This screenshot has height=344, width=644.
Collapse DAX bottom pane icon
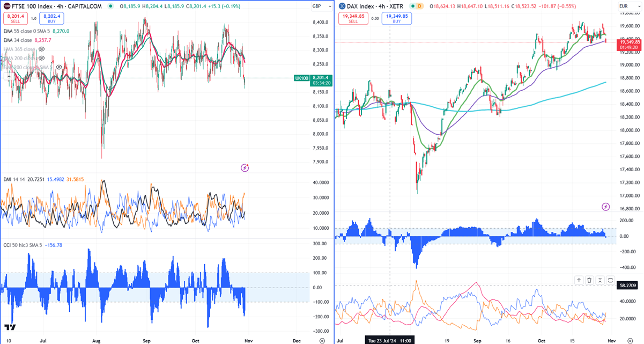click(600, 280)
